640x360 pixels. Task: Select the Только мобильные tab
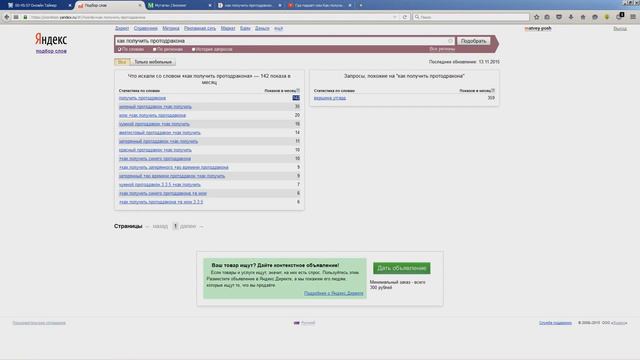[x=153, y=62]
